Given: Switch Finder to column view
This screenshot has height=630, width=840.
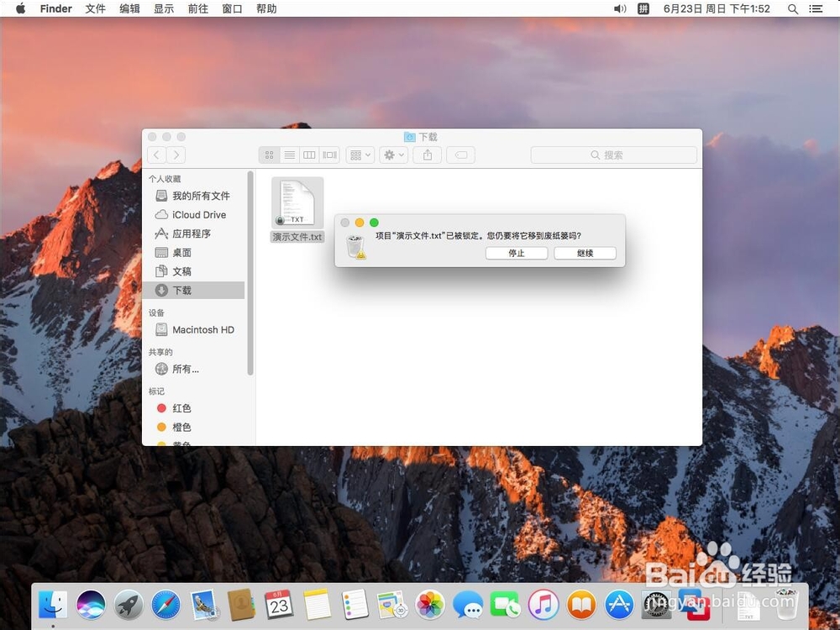Looking at the screenshot, I should click(309, 155).
